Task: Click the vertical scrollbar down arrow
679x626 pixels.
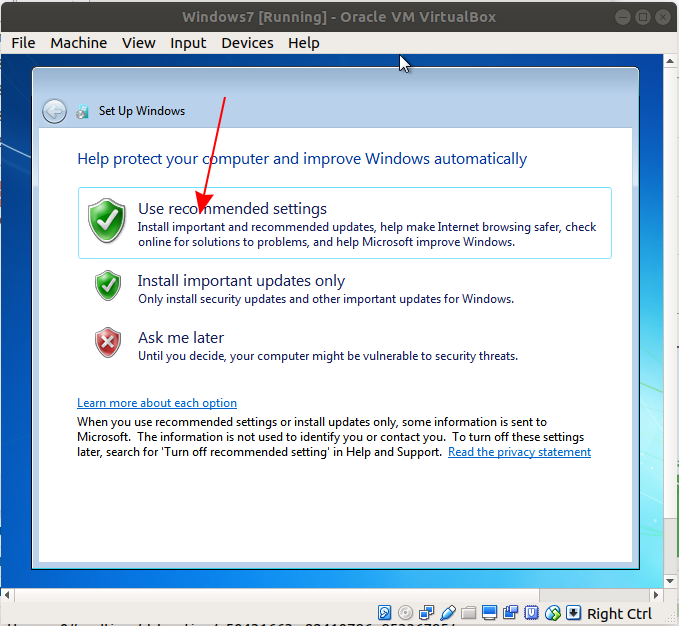Action: click(670, 581)
